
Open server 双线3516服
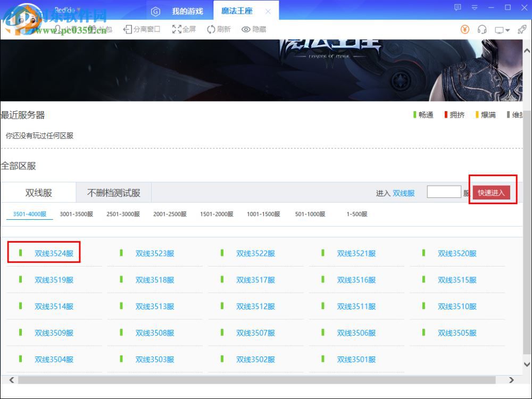point(356,280)
